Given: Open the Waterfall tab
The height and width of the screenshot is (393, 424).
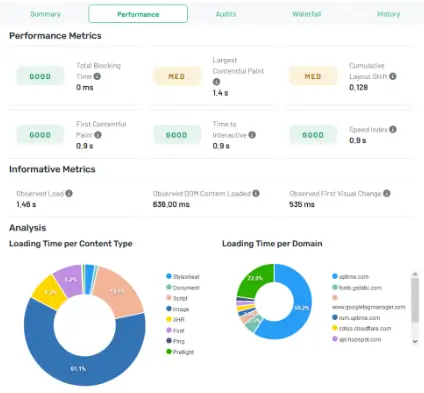Looking at the screenshot, I should (307, 14).
